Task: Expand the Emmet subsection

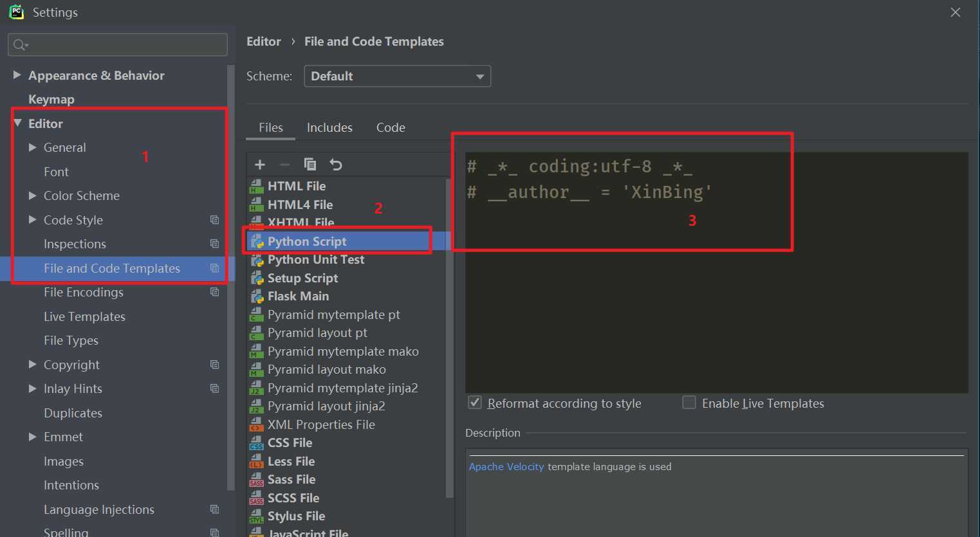Action: [32, 437]
